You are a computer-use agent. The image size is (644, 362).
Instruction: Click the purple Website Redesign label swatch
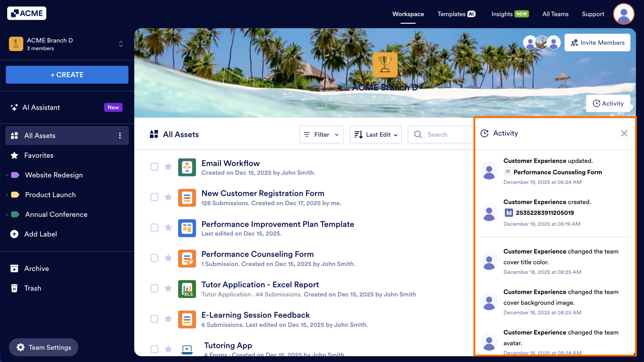15,175
